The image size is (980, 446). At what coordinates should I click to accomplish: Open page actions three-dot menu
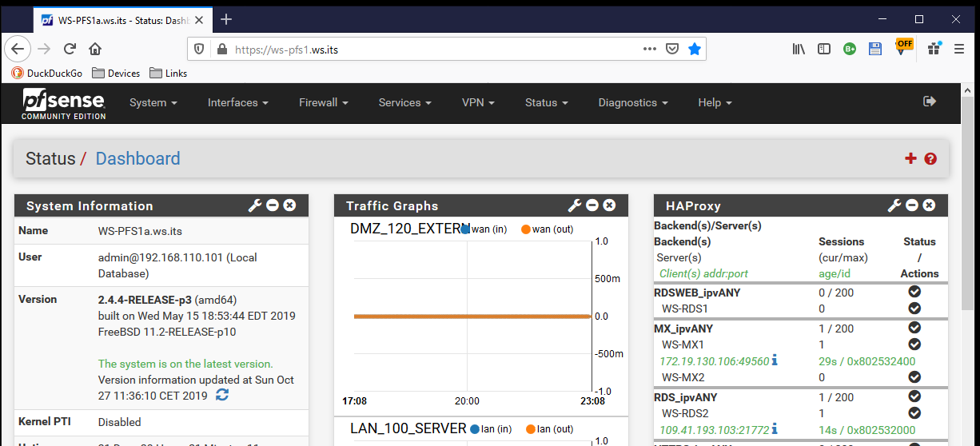650,49
